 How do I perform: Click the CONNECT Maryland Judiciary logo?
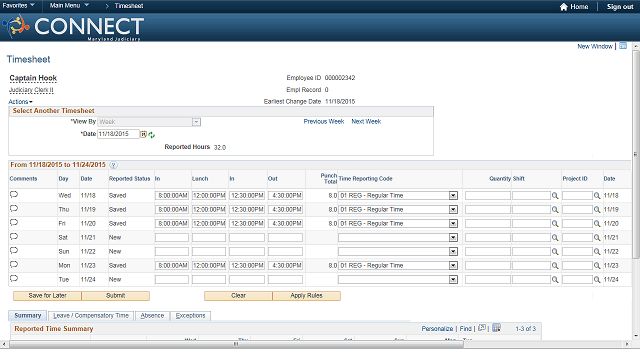coord(73,27)
